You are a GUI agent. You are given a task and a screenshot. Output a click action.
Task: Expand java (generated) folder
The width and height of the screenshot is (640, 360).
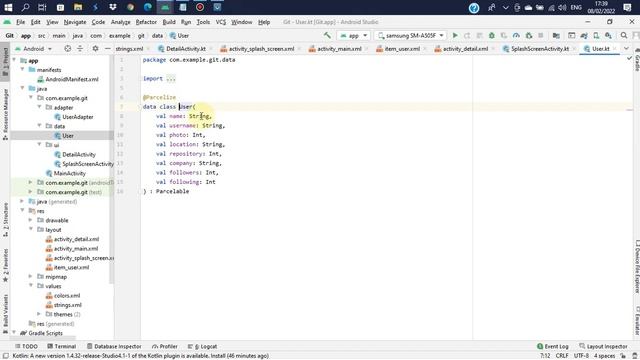pyautogui.click(x=22, y=201)
